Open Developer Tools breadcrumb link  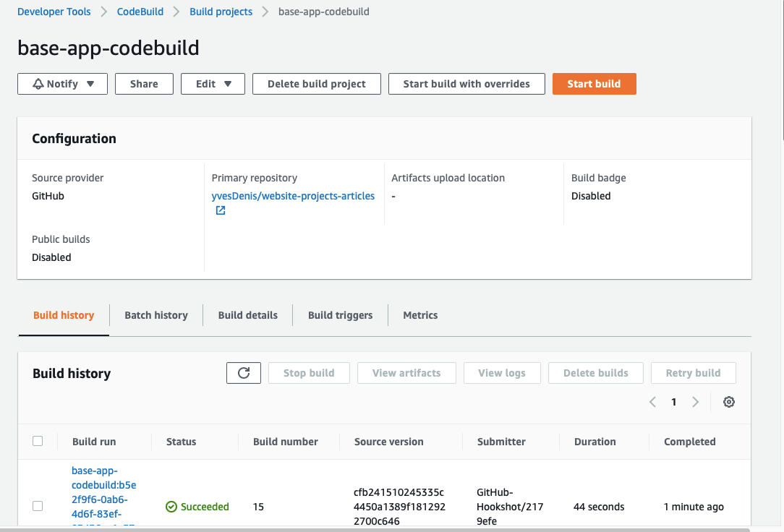click(x=54, y=12)
